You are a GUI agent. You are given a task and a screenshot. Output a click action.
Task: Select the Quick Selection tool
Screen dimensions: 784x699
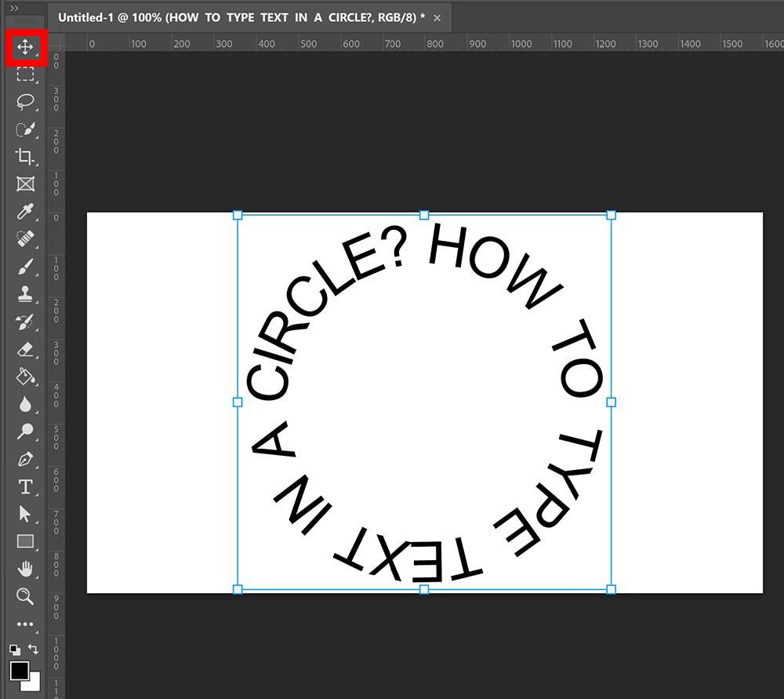click(x=25, y=129)
